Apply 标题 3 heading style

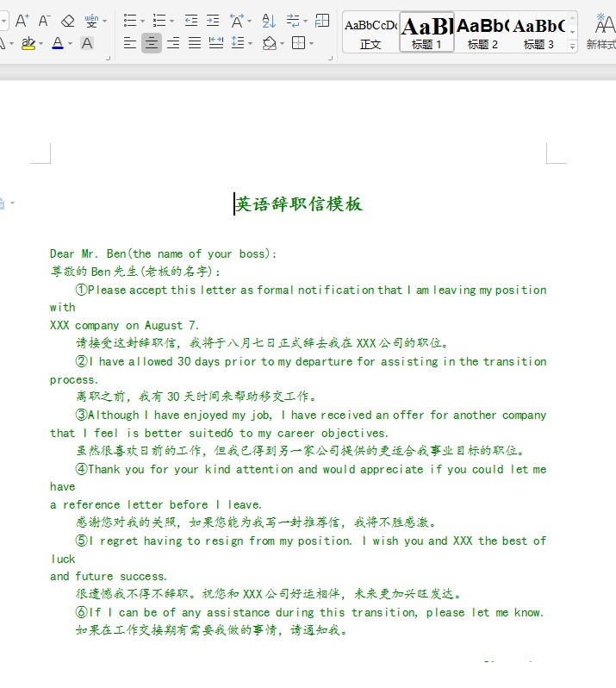click(538, 33)
